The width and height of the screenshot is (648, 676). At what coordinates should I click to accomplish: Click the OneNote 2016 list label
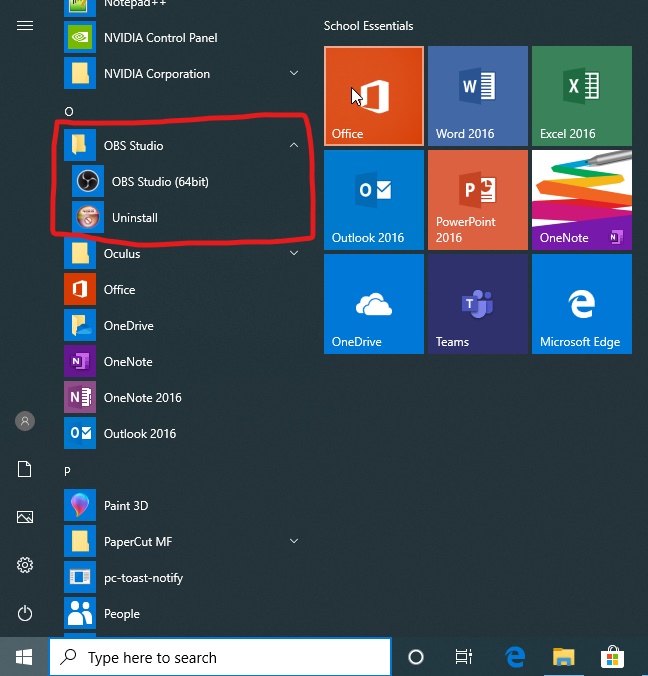[143, 397]
